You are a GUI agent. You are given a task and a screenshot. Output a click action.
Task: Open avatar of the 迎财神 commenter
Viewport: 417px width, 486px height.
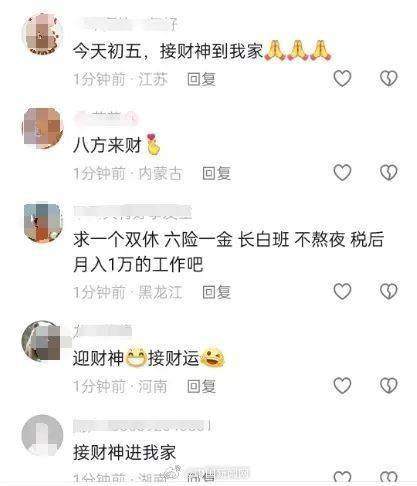coord(42,341)
